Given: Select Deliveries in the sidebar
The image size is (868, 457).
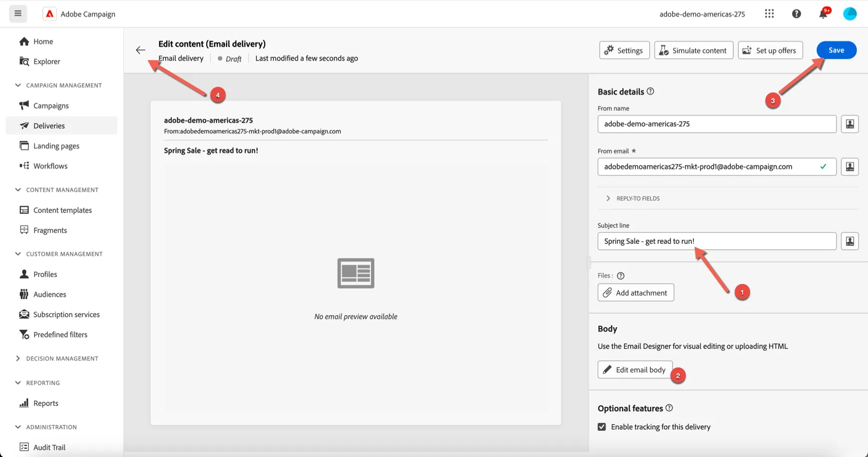Looking at the screenshot, I should pos(61,126).
